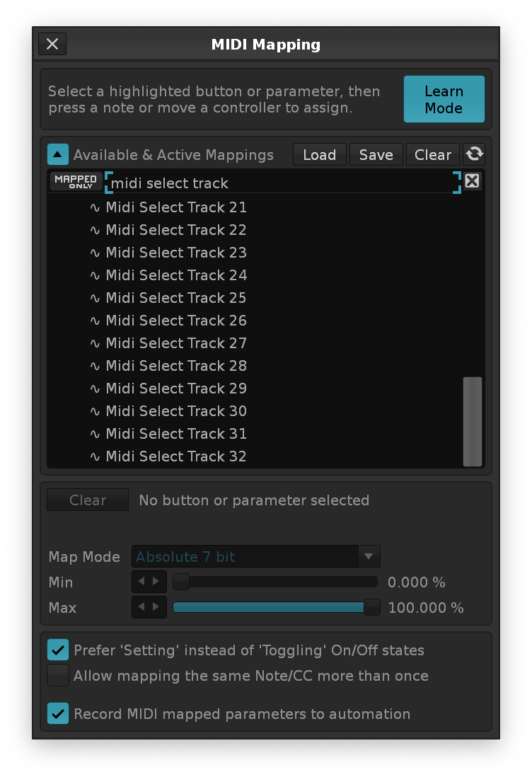Click the Min value stepper arrows
Screen dimensions: 532x777
pyautogui.click(x=149, y=582)
